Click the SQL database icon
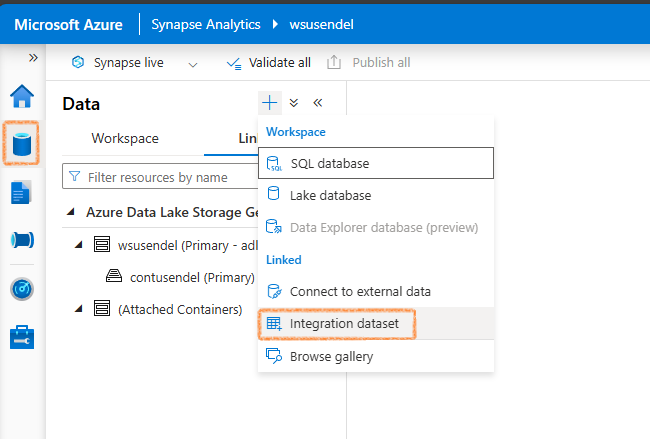 [274, 163]
